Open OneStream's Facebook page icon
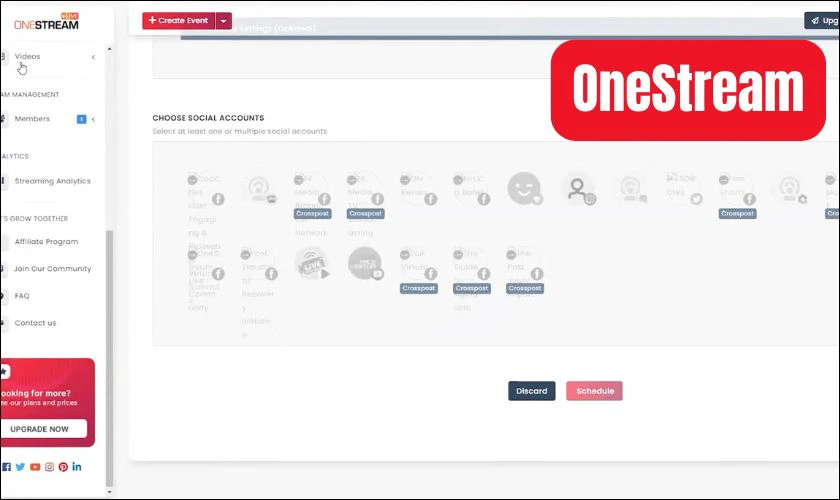Screen dimensions: 840x500 pos(6,467)
